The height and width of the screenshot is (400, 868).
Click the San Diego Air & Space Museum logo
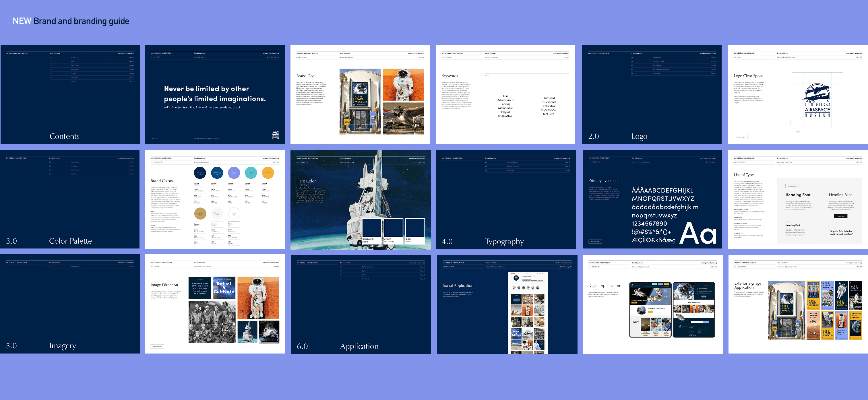point(817,100)
